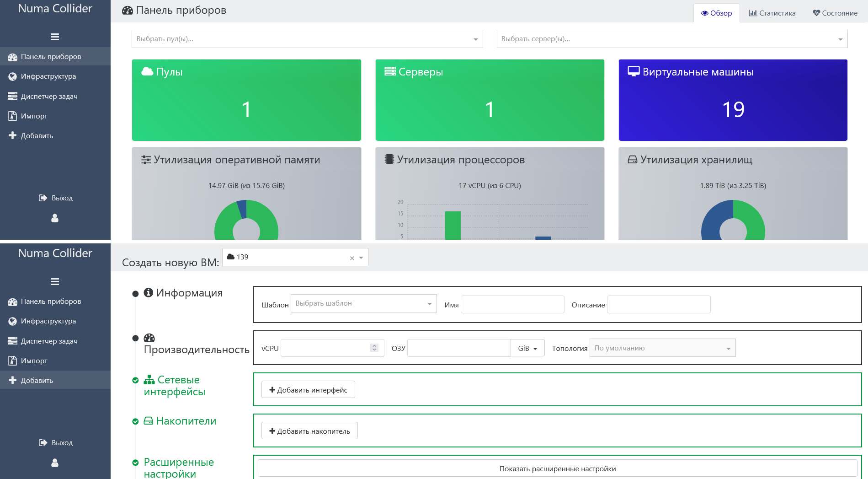The image size is (868, 479).
Task: Click the vCPU number field
Action: point(332,348)
